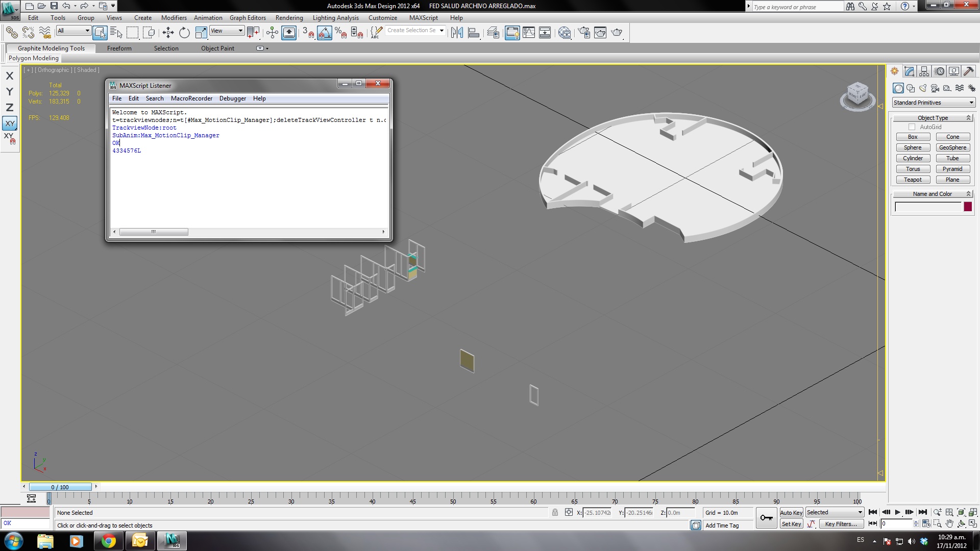This screenshot has height=551, width=980.
Task: Click the Teapot primitive button
Action: tap(913, 180)
